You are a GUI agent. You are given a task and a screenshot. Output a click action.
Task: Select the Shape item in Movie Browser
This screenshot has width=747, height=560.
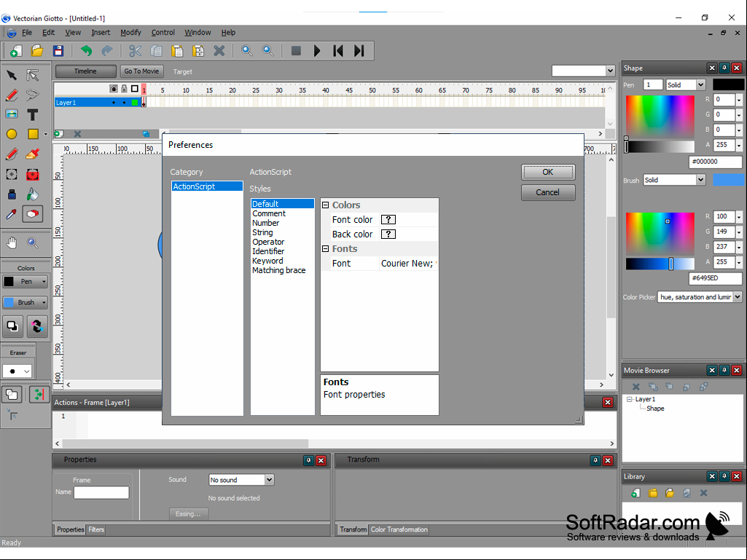click(655, 409)
